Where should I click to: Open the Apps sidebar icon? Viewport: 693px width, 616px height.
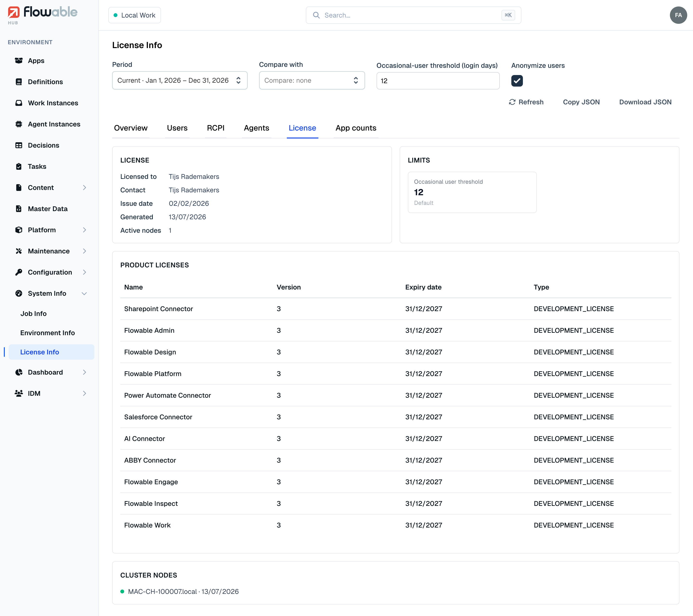pyautogui.click(x=19, y=61)
